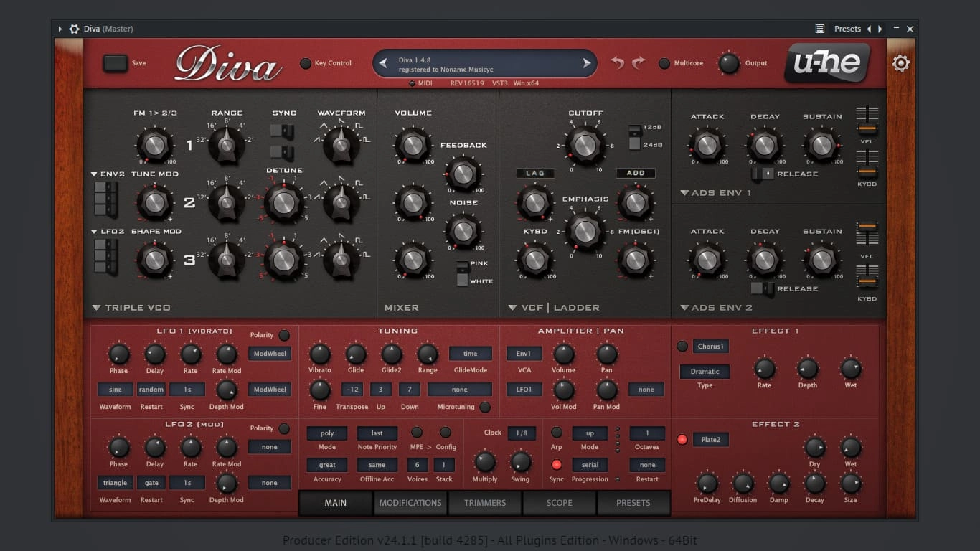980x551 pixels.
Task: Open the Chorus1 effect type dropdown
Action: 710,347
